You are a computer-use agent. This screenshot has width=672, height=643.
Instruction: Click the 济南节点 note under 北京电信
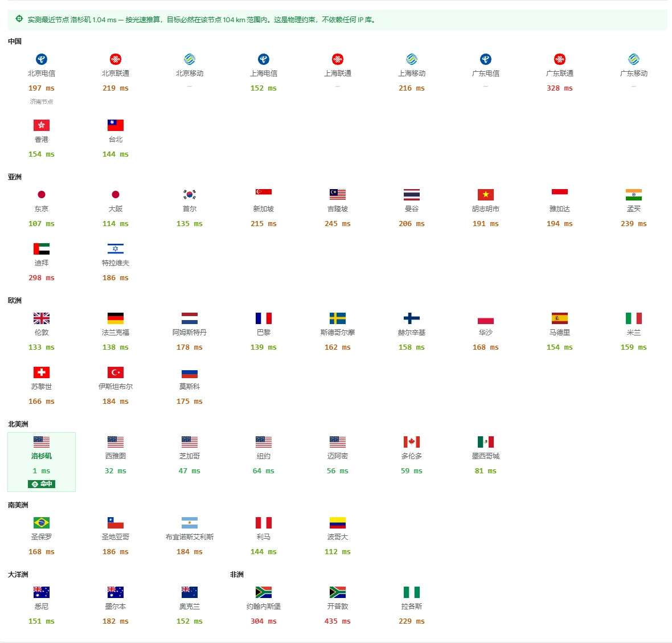click(42, 101)
